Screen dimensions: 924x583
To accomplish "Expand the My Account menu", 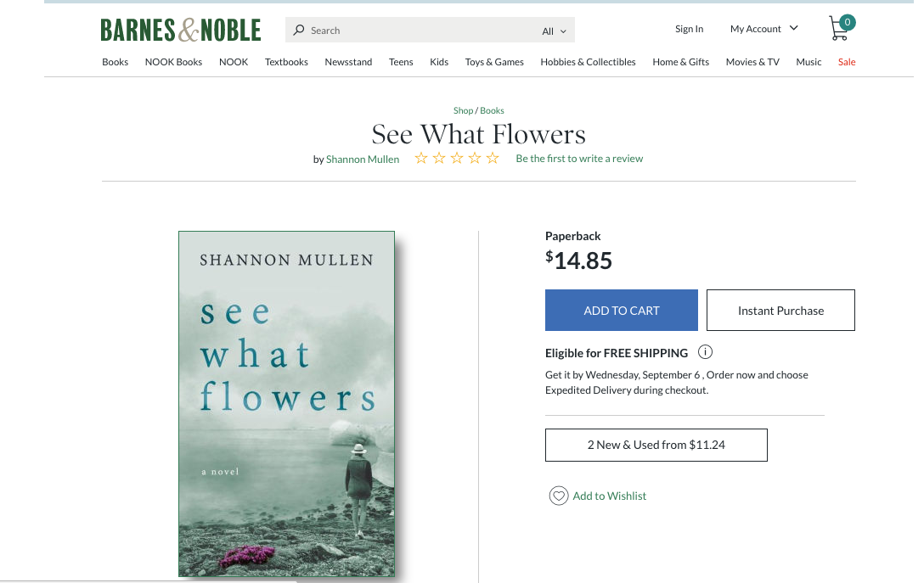I will tap(763, 29).
